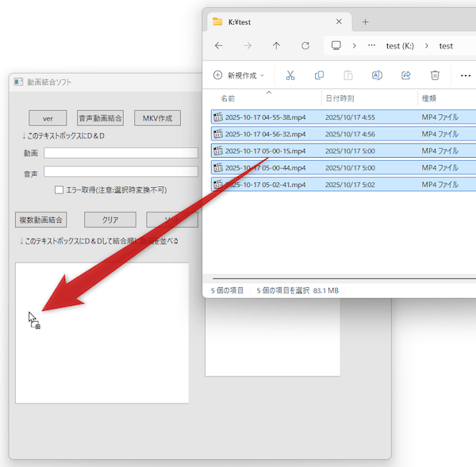Click the file icon of 2025-10-17 04-55-38.mp4
The image size is (476, 467).
[218, 117]
